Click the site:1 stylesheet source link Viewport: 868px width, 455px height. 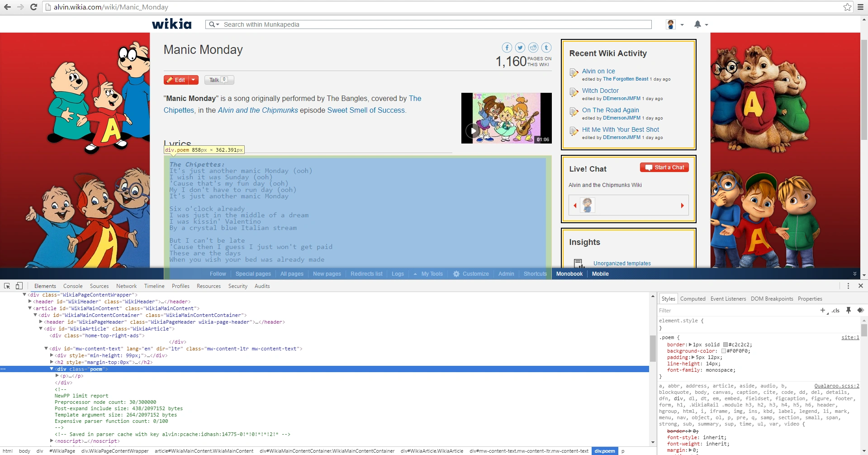coord(850,337)
